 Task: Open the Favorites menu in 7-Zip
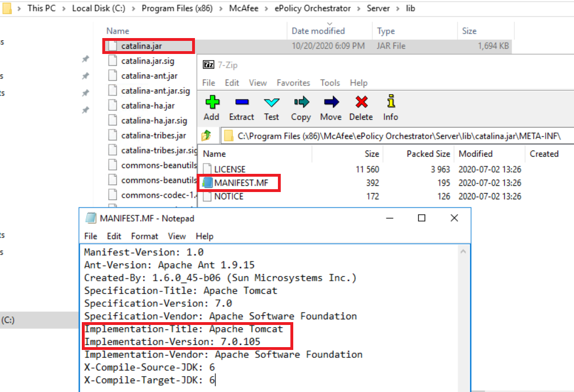293,83
